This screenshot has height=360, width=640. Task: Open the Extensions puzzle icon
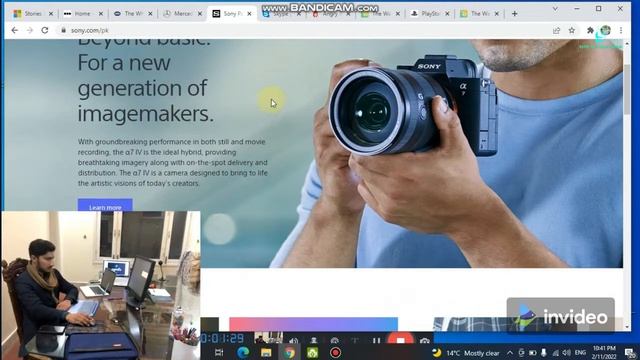[590, 30]
